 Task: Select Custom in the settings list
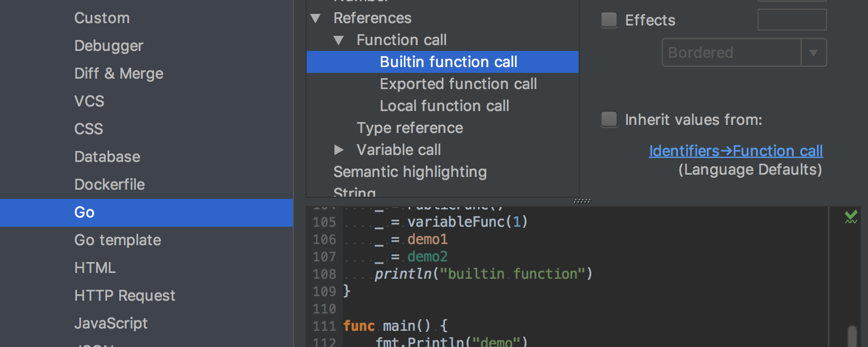pos(102,18)
